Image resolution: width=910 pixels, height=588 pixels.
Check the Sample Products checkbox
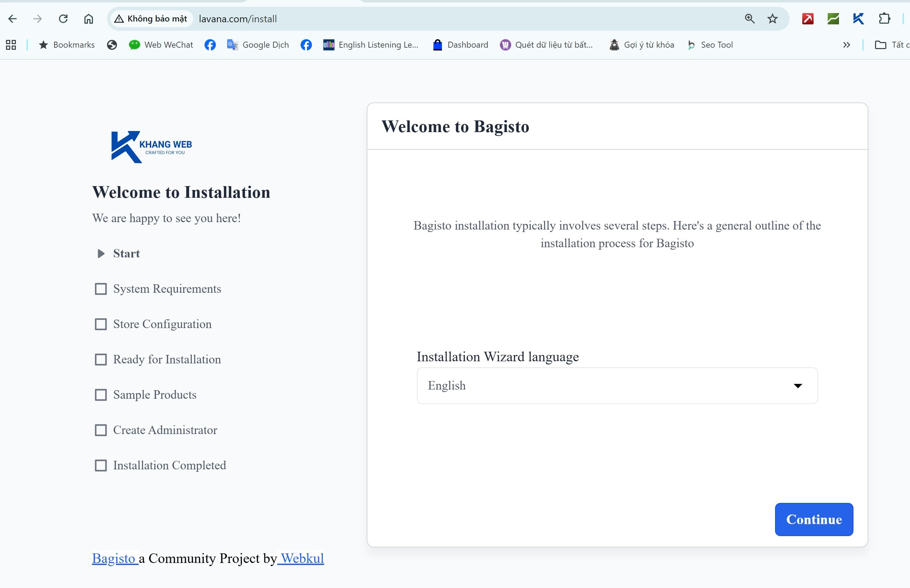101,395
